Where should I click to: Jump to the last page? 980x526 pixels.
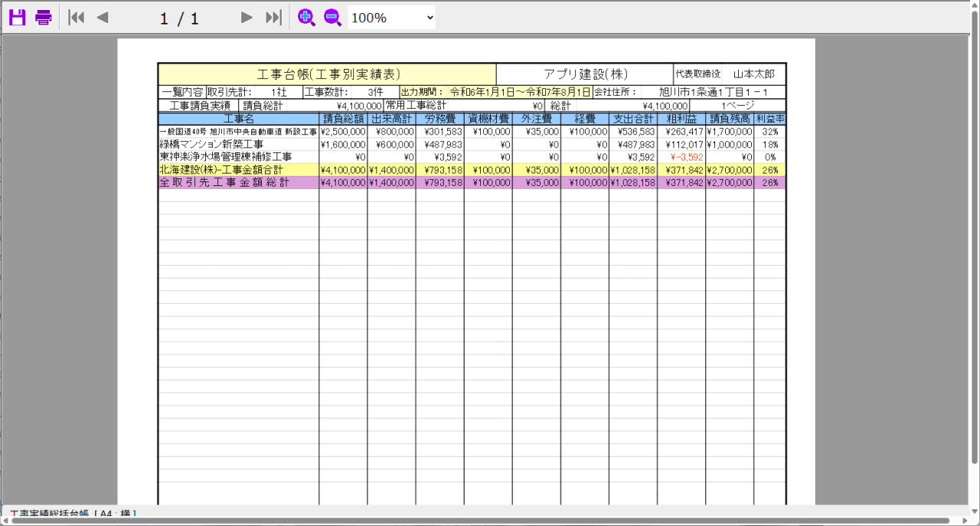coord(273,18)
